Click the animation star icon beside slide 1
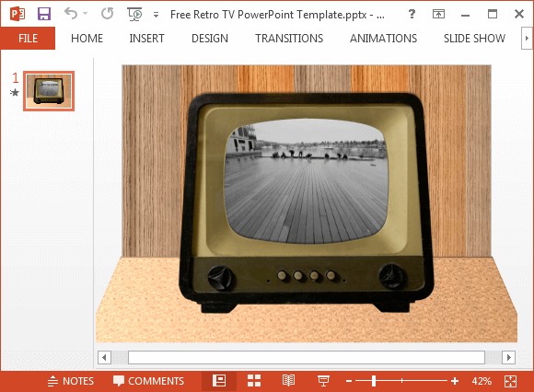The width and height of the screenshot is (534, 392). (x=15, y=92)
